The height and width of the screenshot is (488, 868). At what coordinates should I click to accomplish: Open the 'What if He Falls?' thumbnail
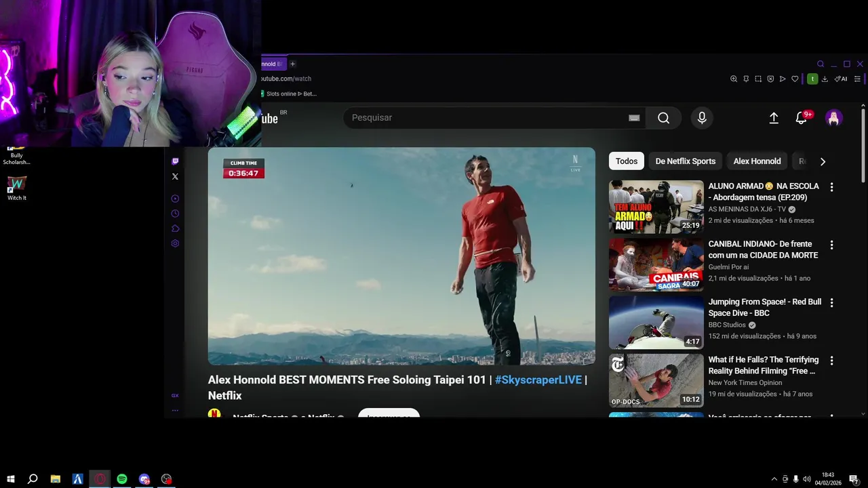(x=656, y=380)
